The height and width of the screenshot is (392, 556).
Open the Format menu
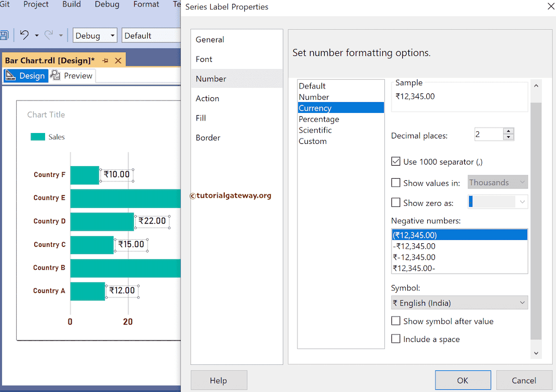pos(146,4)
